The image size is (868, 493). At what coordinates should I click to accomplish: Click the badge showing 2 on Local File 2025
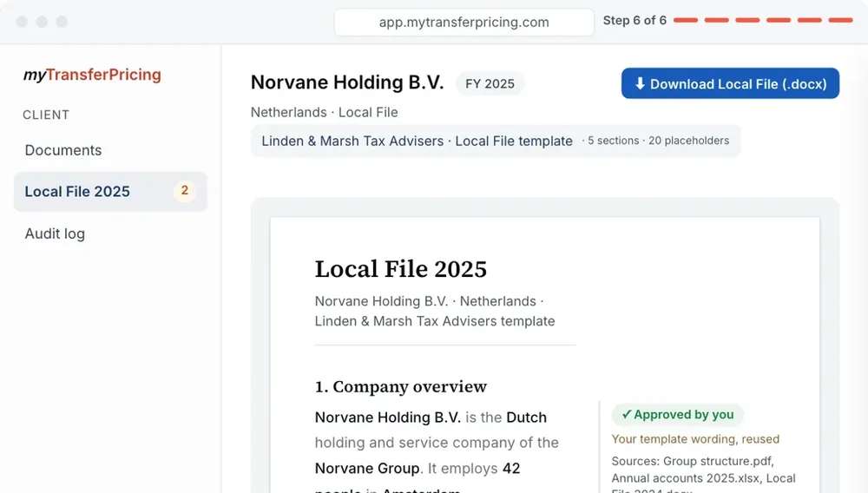tap(184, 191)
